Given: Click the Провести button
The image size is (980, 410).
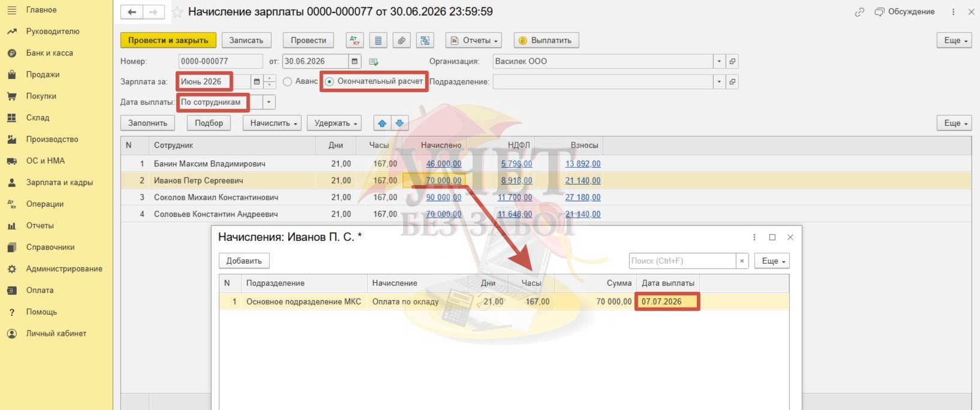Looking at the screenshot, I should [308, 41].
